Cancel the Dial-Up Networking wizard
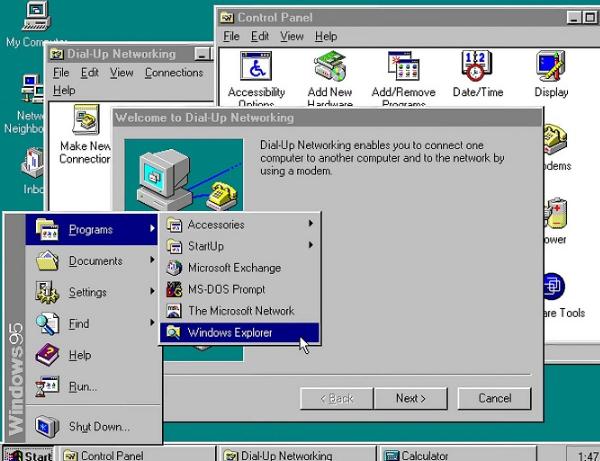The height and width of the screenshot is (461, 600). point(494,398)
